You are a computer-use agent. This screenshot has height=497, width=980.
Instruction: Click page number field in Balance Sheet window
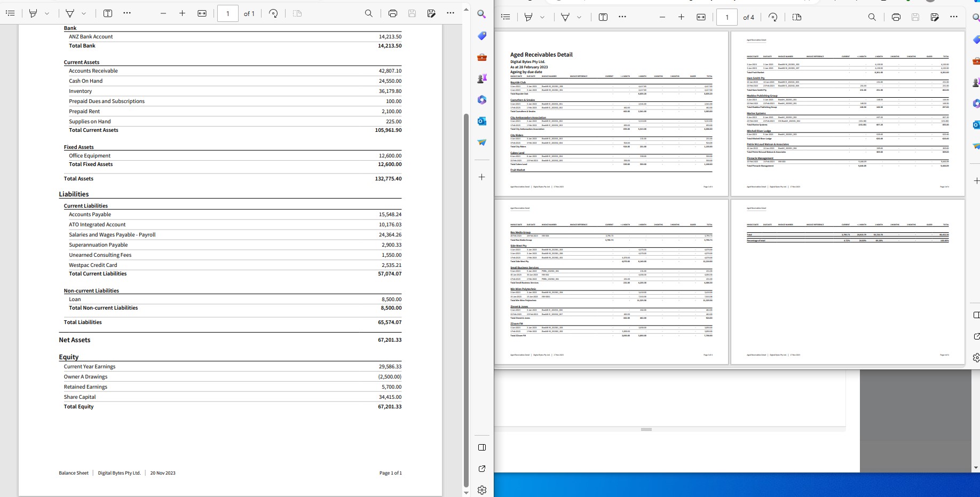(x=228, y=13)
